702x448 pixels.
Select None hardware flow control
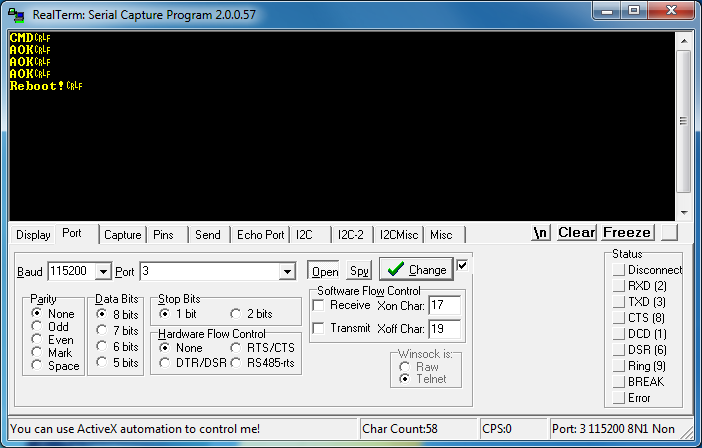[181, 348]
